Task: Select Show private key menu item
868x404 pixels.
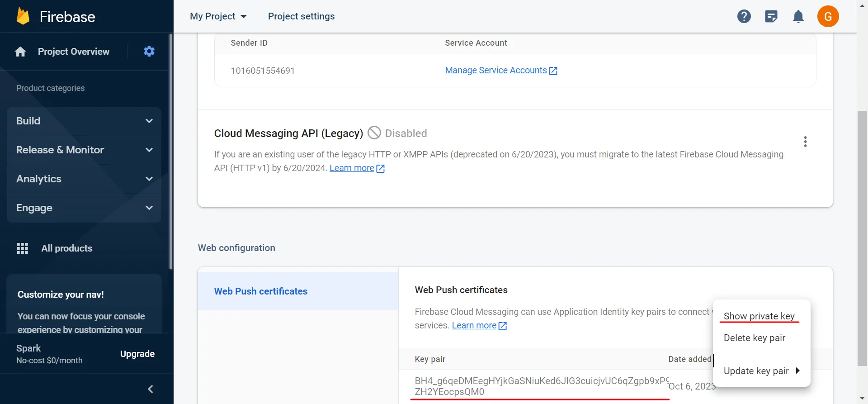Action: pos(761,316)
